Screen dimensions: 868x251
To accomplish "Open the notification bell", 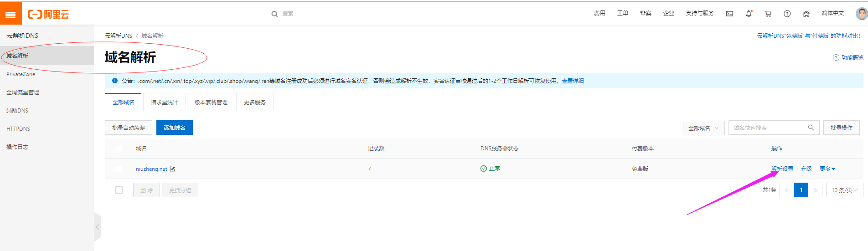I will tap(749, 14).
